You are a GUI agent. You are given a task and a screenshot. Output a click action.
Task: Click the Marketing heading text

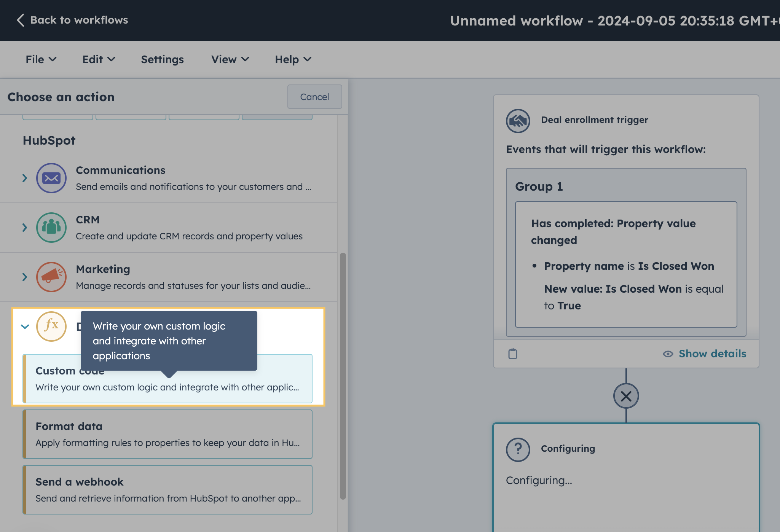[103, 269]
